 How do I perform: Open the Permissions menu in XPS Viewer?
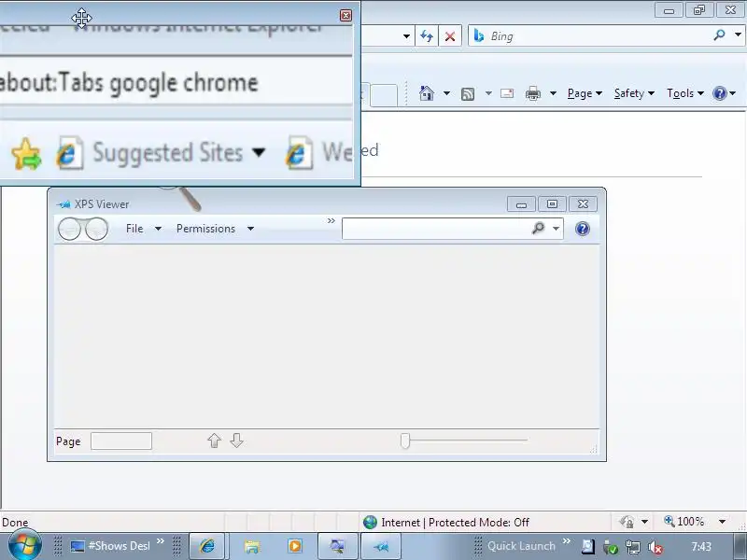(x=215, y=229)
